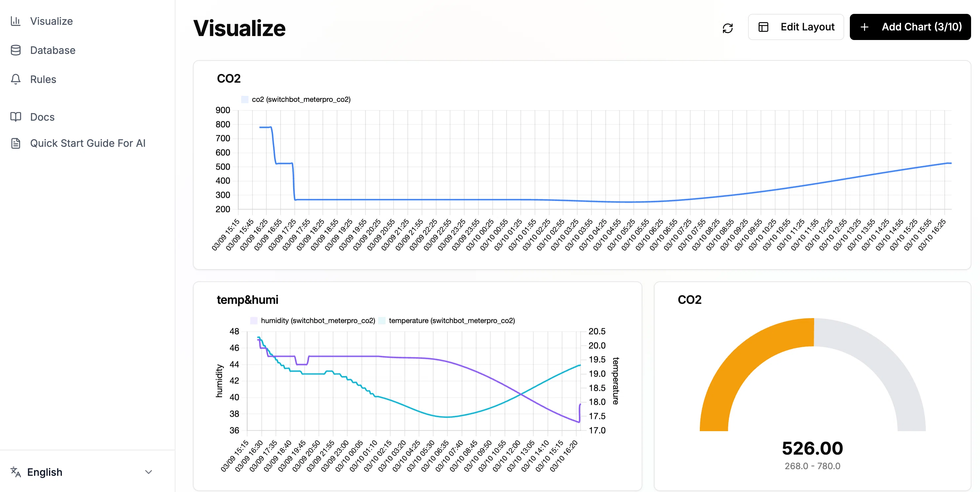The width and height of the screenshot is (980, 492).
Task: Click the 526.00 gauge value
Action: (812, 448)
